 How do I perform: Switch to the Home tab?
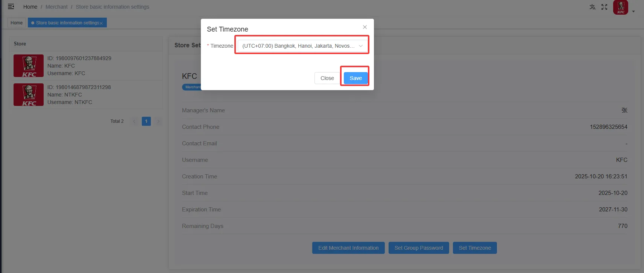tap(17, 23)
